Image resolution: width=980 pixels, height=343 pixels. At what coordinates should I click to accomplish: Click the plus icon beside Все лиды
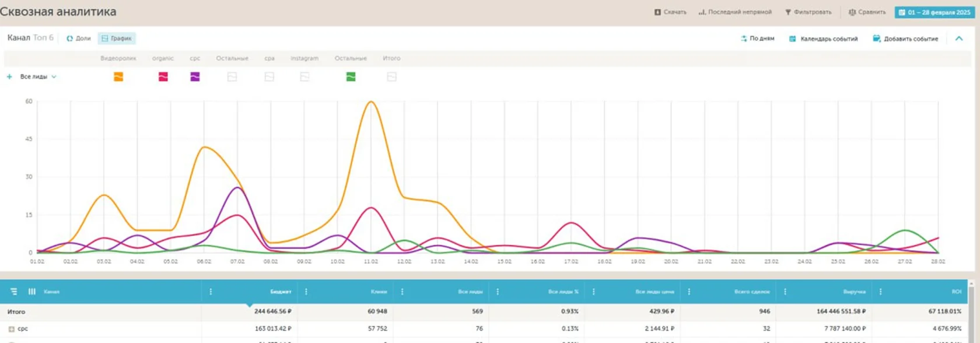pos(9,77)
